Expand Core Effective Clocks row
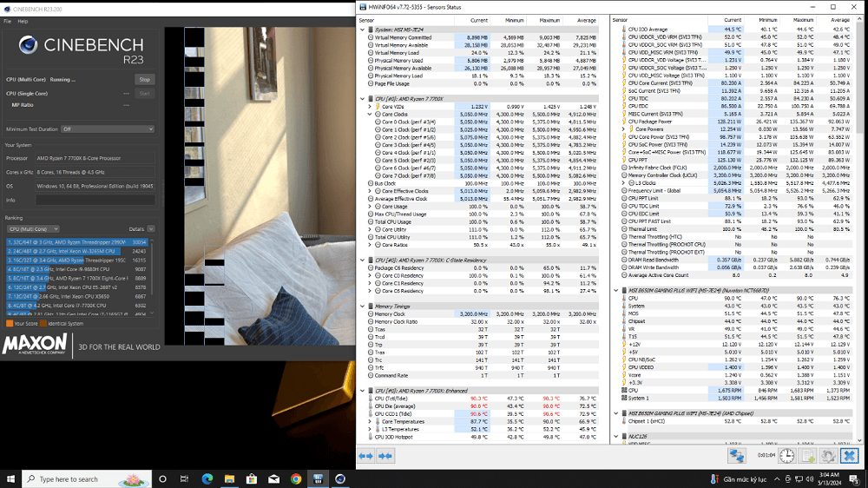This screenshot has height=488, width=868. coord(371,191)
